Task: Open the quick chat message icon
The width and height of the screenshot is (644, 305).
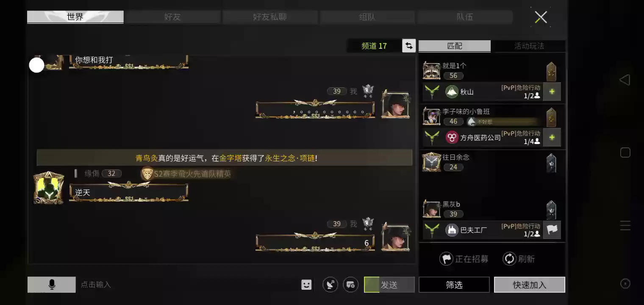Action: click(x=351, y=285)
